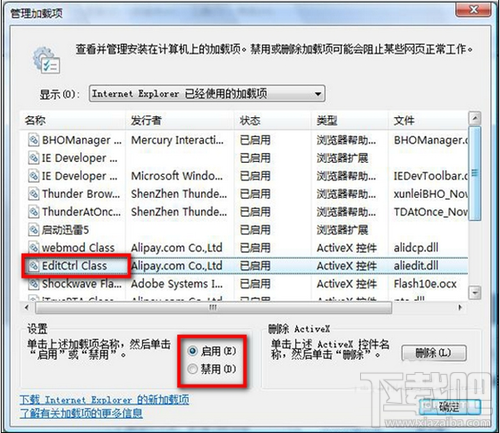This screenshot has width=500, height=433.
Task: Click the horizontal scrollbar thumb
Action: (x=213, y=308)
